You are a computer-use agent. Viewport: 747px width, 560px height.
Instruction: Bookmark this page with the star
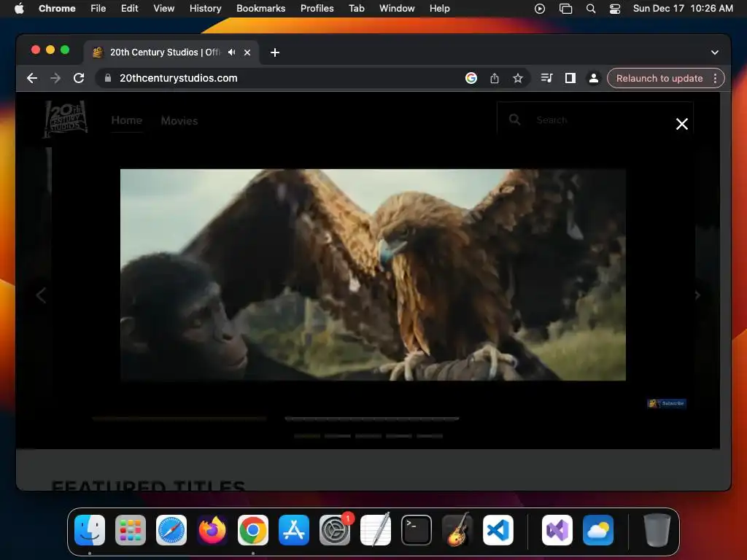click(518, 78)
